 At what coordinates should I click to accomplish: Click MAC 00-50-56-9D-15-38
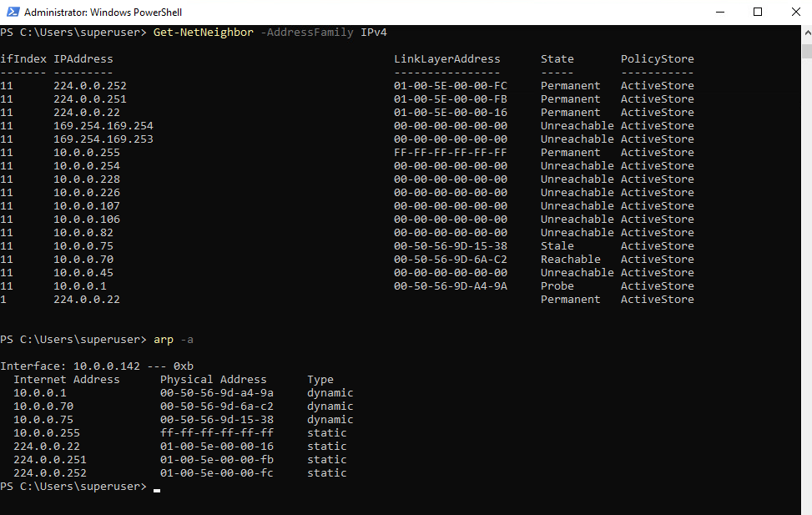point(451,246)
